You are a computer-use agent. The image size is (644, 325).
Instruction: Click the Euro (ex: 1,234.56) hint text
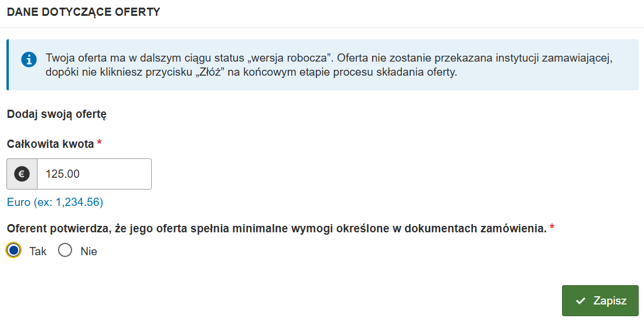[55, 202]
